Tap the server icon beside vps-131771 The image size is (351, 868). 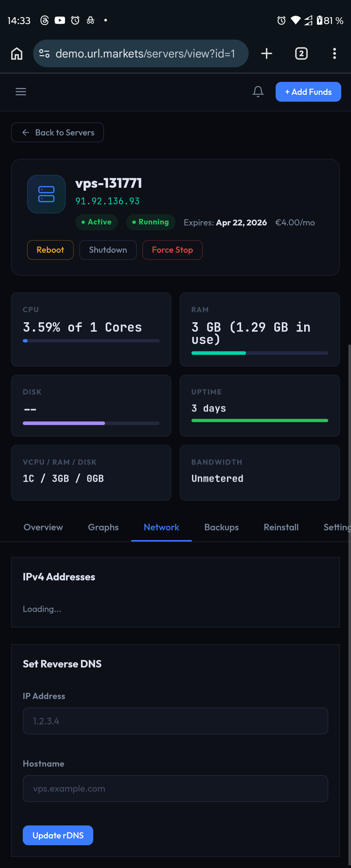tap(46, 194)
